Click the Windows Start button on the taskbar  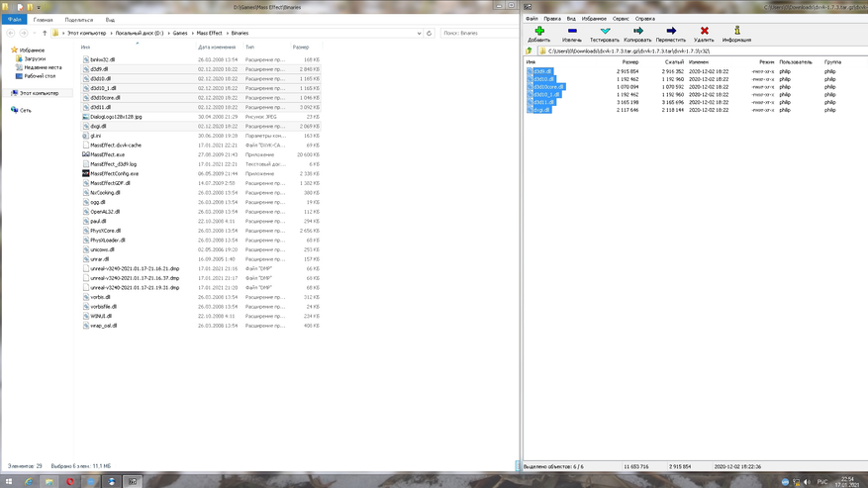(x=8, y=481)
